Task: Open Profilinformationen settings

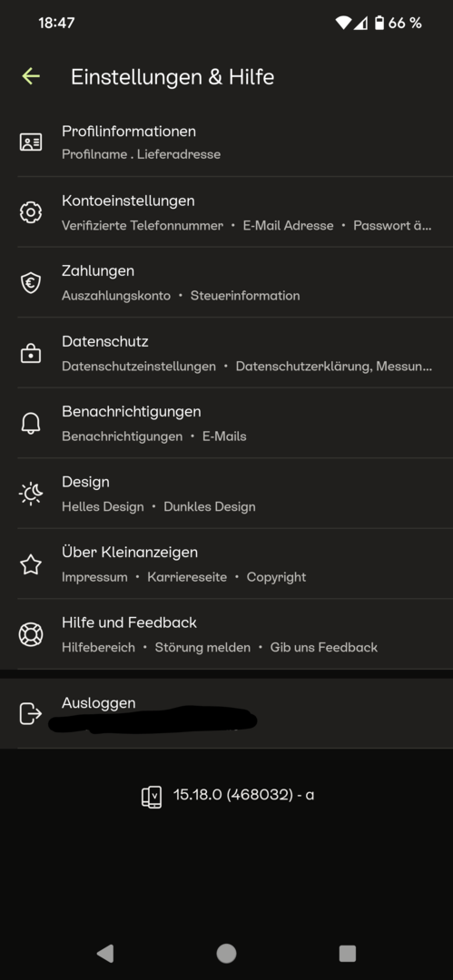Action: 227,142
